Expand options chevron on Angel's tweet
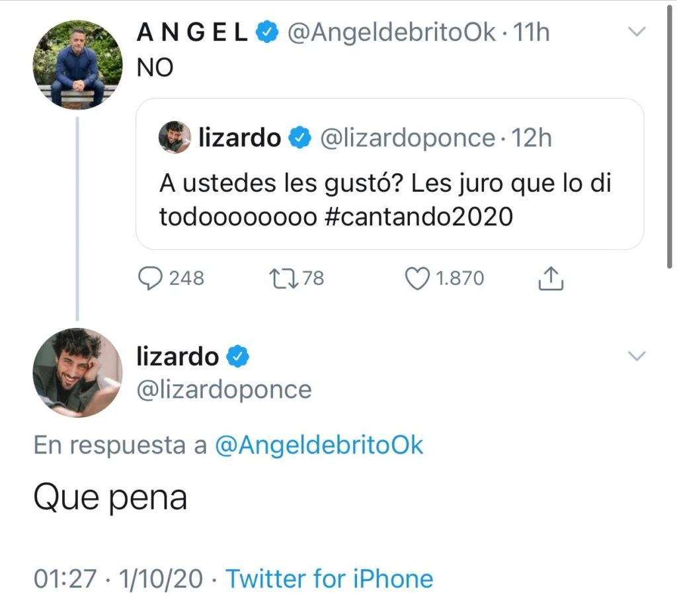Image resolution: width=677 pixels, height=616 pixels. [x=636, y=32]
